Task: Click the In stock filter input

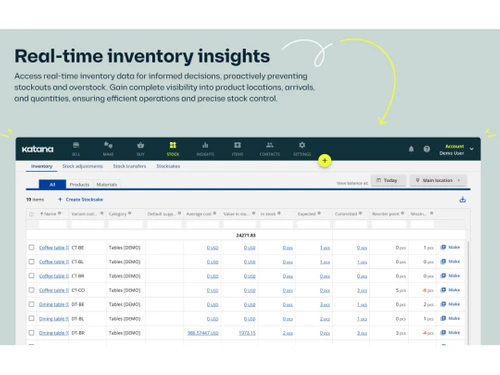Action: coord(276,225)
